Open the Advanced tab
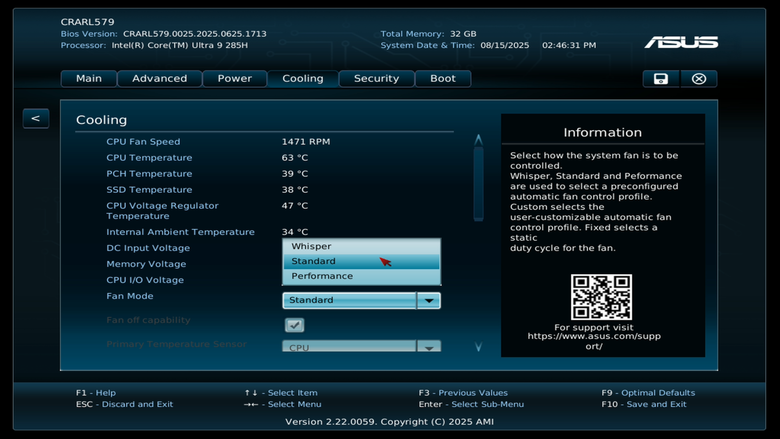The image size is (780, 439). click(160, 79)
